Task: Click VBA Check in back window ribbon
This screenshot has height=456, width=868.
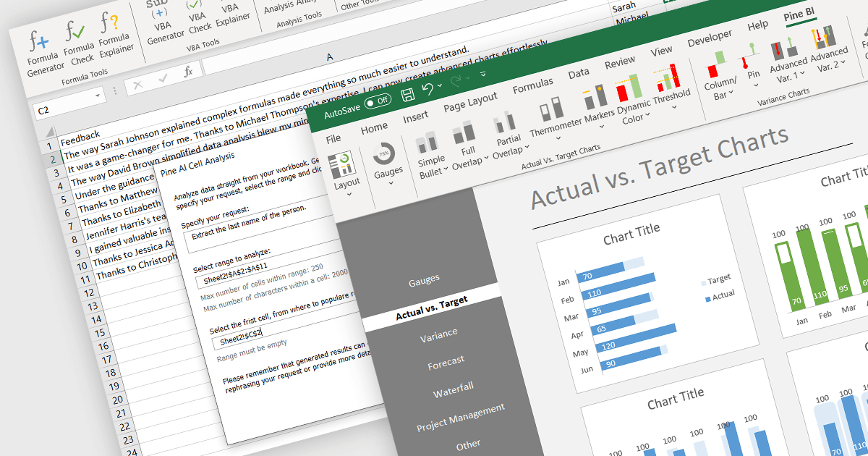Action: click(x=198, y=16)
